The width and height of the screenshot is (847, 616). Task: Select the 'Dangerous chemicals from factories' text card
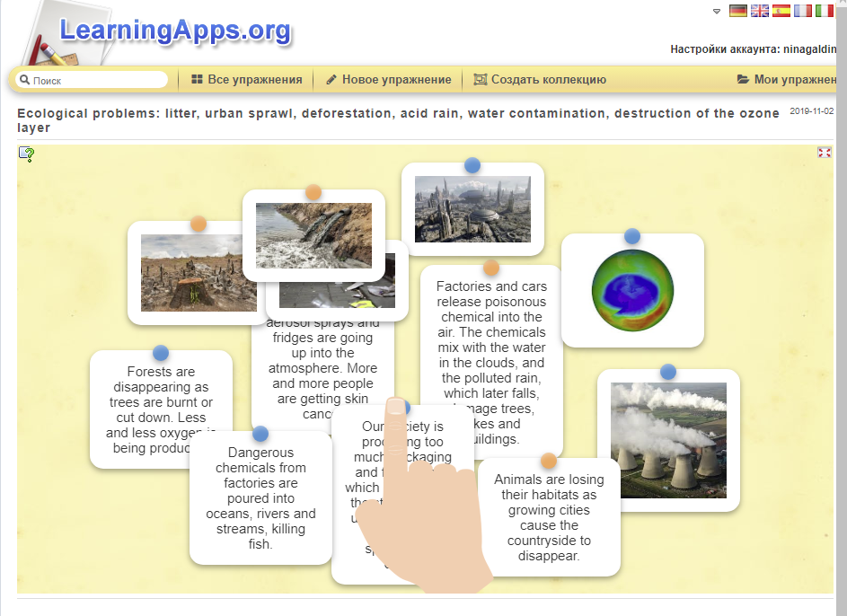(x=260, y=497)
